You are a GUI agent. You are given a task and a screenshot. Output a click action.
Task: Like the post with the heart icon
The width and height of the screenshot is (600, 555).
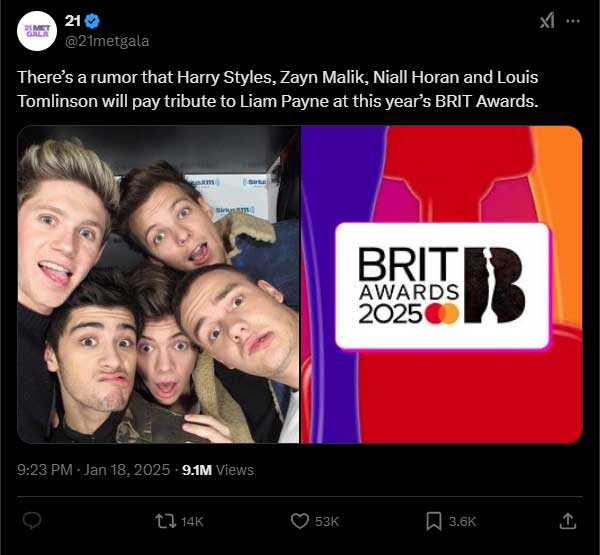(x=299, y=520)
